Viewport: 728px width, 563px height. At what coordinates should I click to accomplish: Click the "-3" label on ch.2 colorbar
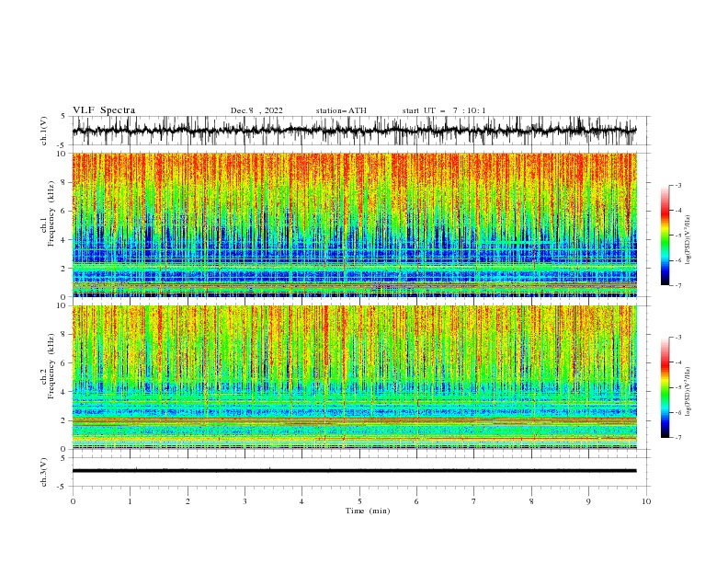click(x=678, y=338)
